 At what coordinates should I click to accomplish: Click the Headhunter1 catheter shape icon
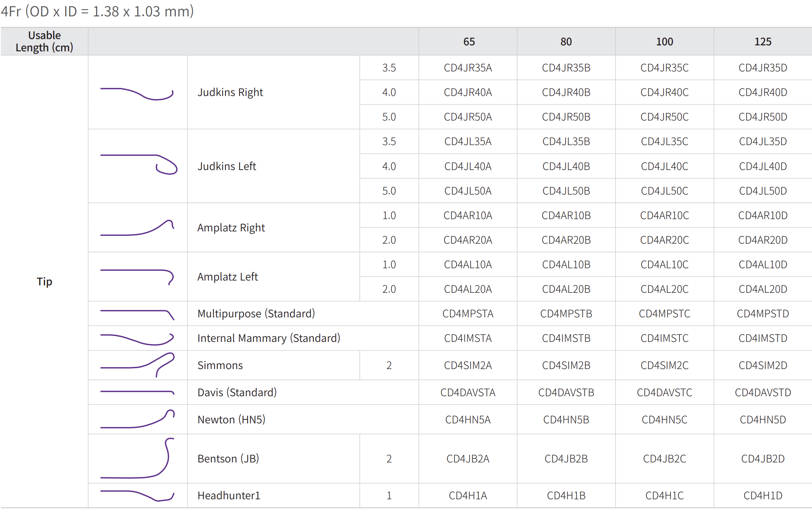pos(137,496)
